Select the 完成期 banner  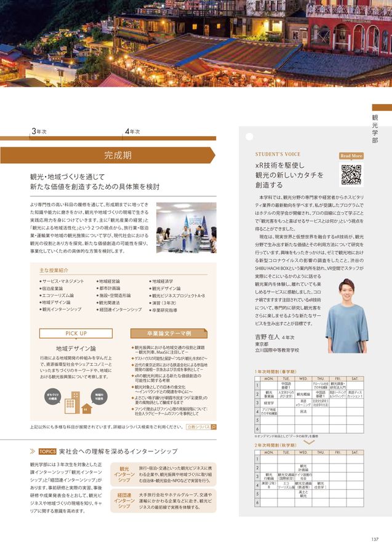(x=108, y=155)
